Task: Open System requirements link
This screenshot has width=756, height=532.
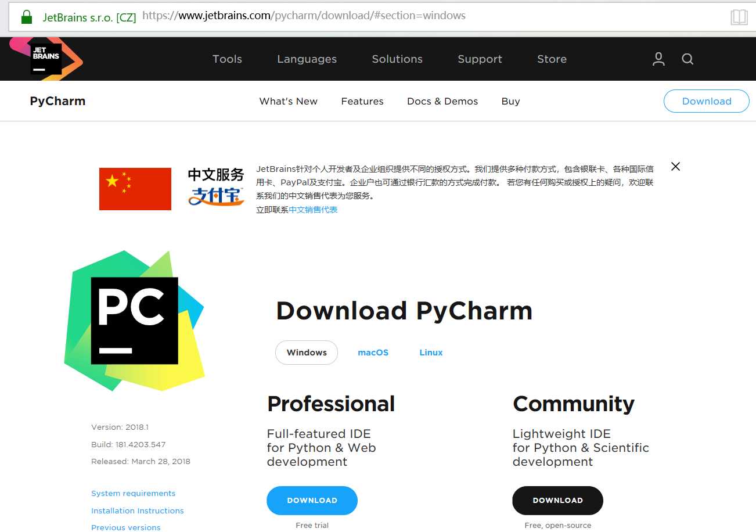Action: [133, 493]
